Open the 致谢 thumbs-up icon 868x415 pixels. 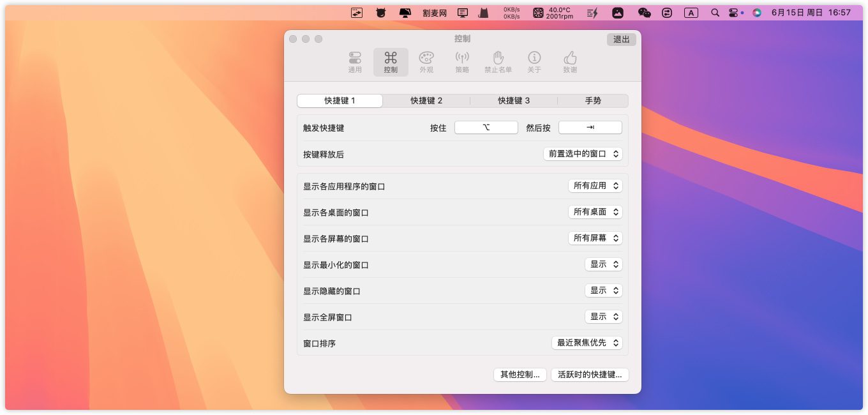(570, 62)
